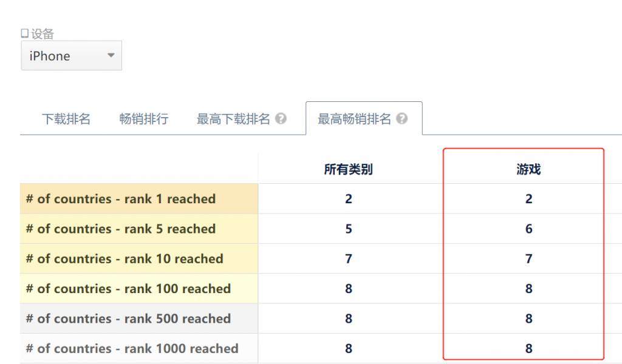
Task: Switch to the 畅销排行 tab
Action: coord(144,119)
